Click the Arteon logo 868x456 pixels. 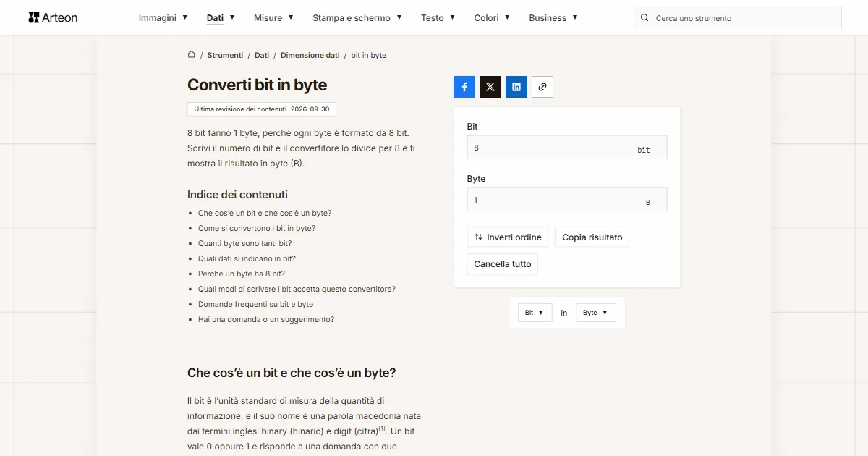click(53, 17)
